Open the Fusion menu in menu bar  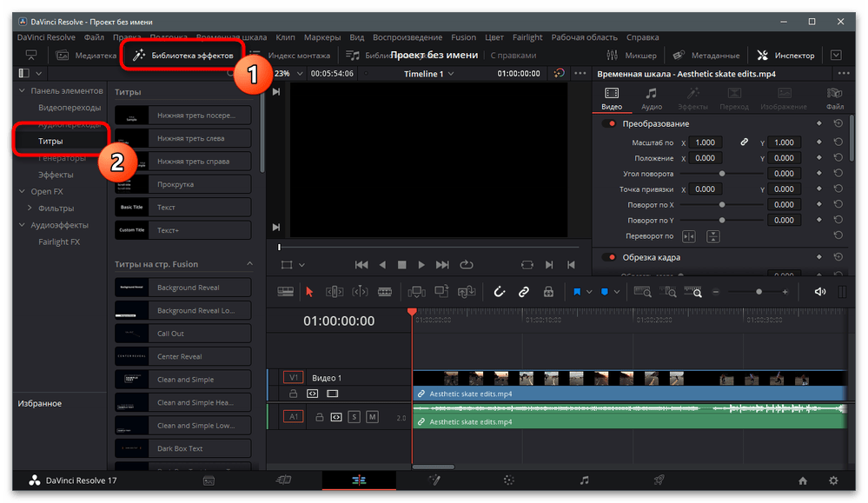tap(463, 37)
